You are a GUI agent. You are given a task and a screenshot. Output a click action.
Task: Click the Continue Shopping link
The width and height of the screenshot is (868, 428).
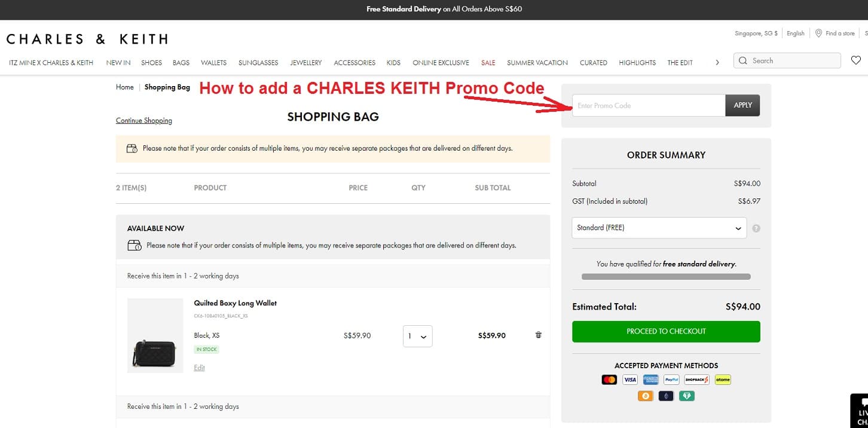click(143, 120)
